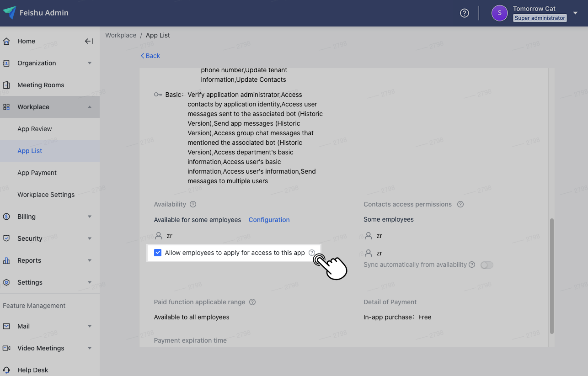Click the Back link above the panel
The image size is (588, 376).
[150, 55]
